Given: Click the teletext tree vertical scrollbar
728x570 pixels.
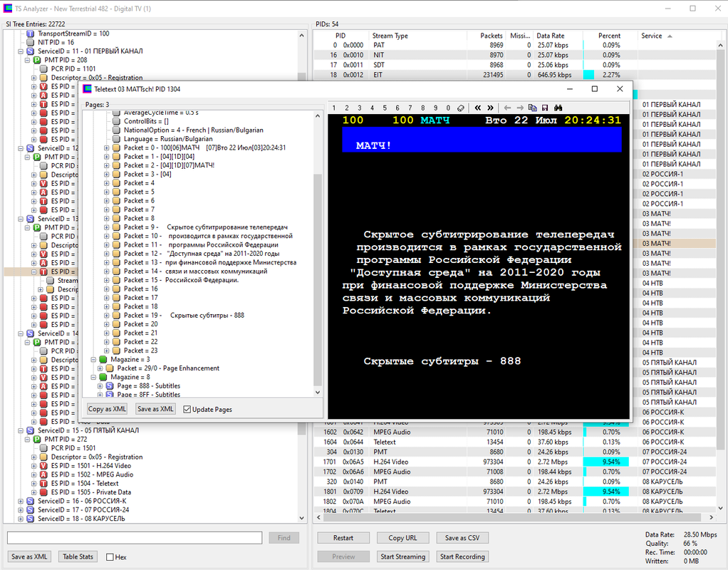Looking at the screenshot, I should point(318,254).
